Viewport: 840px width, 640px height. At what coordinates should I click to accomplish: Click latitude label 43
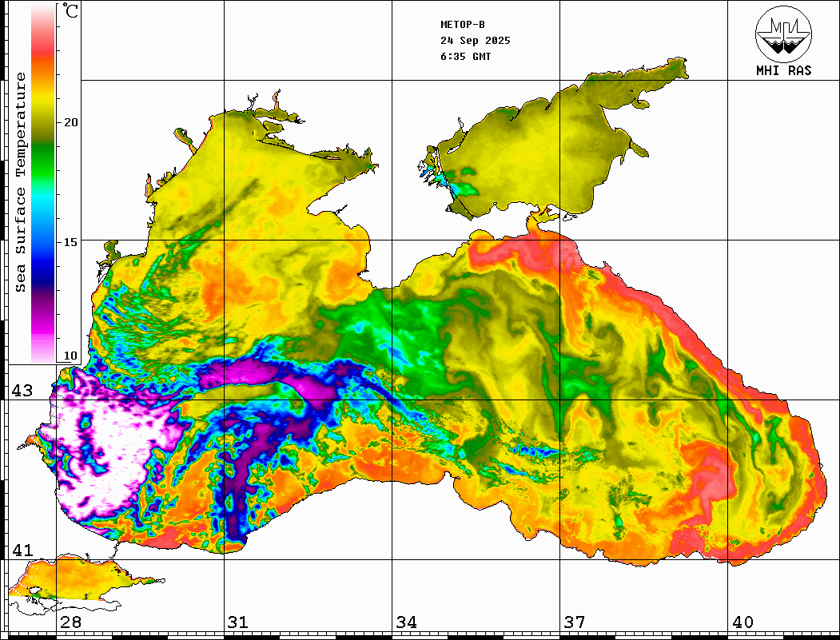tap(22, 391)
